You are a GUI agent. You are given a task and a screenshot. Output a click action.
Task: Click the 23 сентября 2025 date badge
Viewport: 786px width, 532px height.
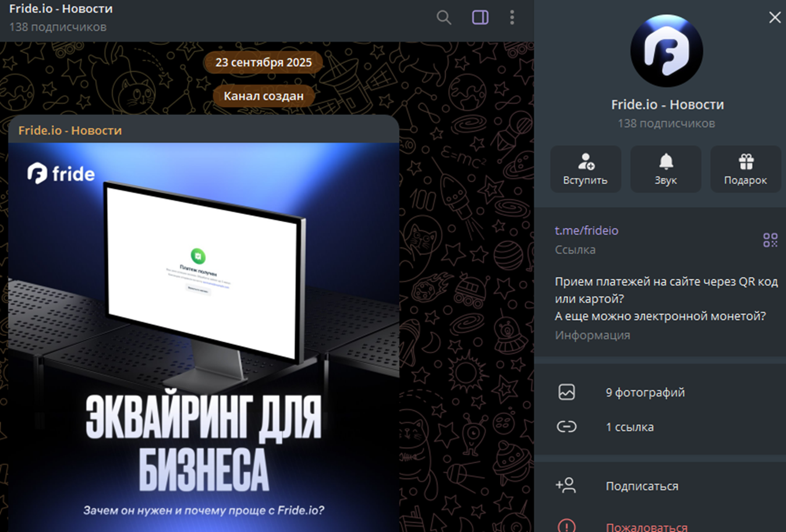264,62
